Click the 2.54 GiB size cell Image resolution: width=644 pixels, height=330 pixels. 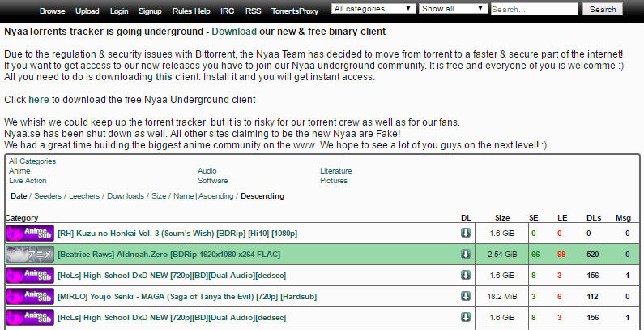[x=502, y=255]
